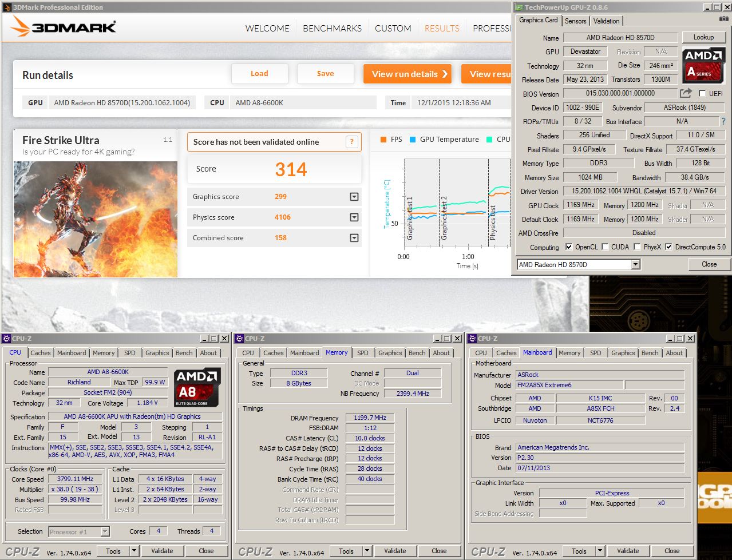
Task: Click the motherboard Model value FM2A85X Extreme6
Action: [x=569, y=386]
